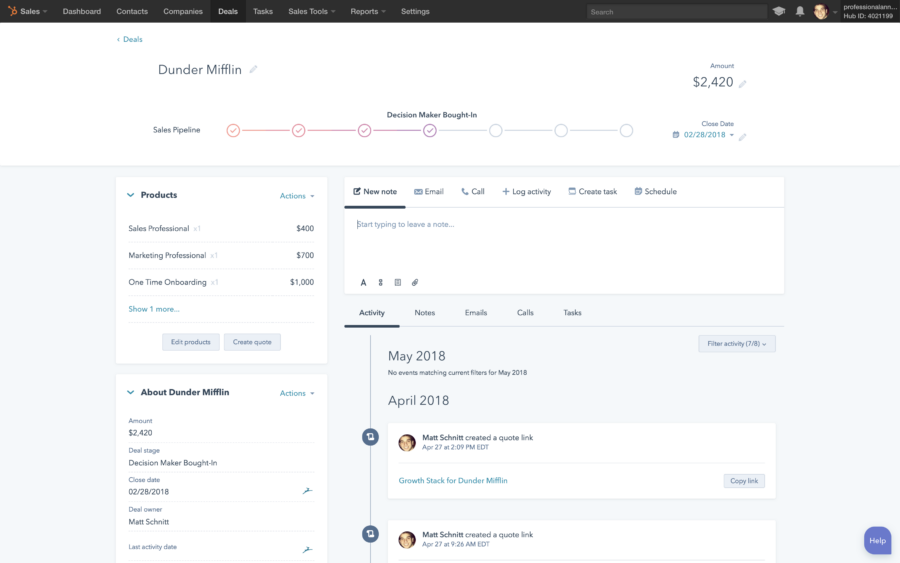Select the last pipeline stage circle
Screen dimensions: 900x563
pyautogui.click(x=627, y=130)
